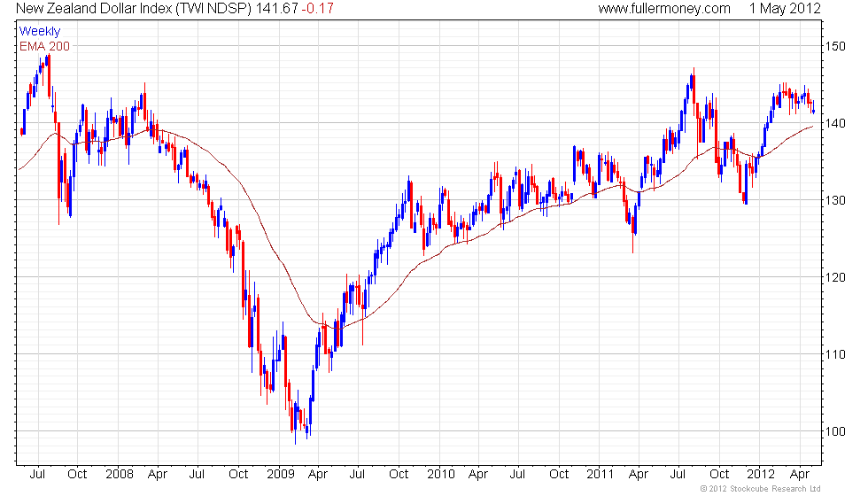Click the Apr label immediately after 2012
Screen dimensions: 868x496
pyautogui.click(x=799, y=475)
